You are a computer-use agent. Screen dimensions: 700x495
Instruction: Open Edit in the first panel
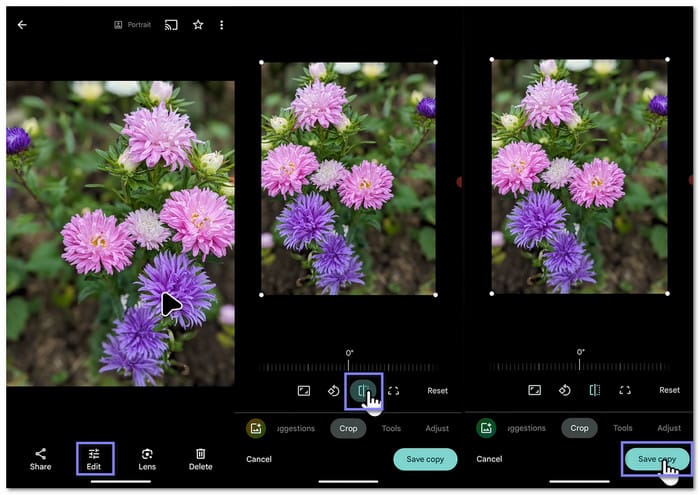[94, 459]
